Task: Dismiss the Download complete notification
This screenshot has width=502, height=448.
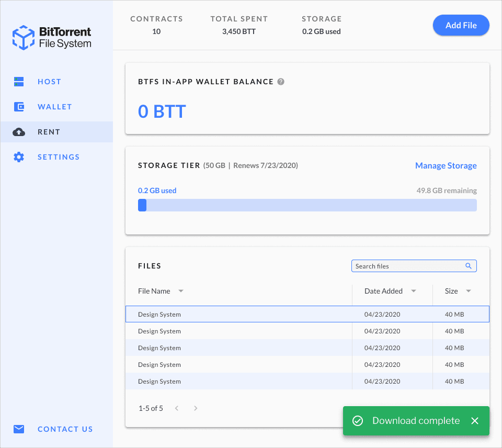Action: [475, 421]
